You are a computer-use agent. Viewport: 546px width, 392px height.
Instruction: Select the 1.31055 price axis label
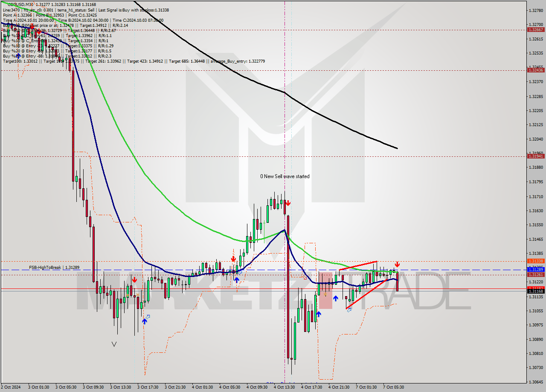click(536, 311)
